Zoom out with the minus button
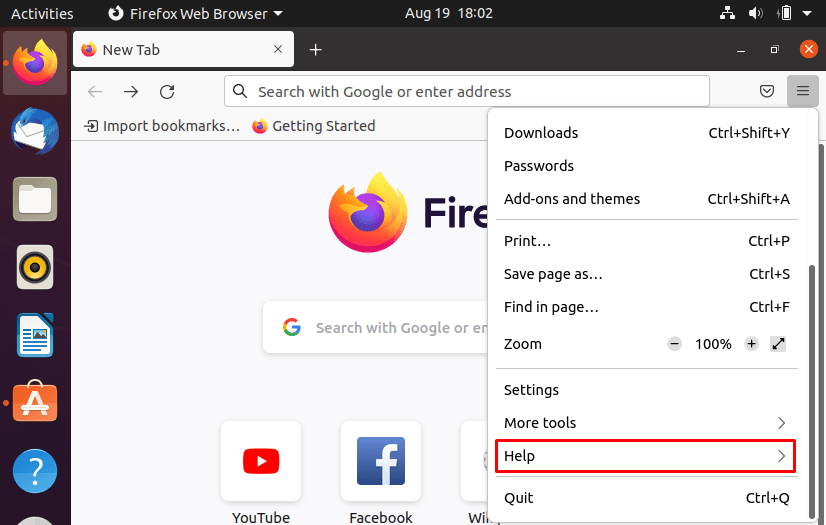The height and width of the screenshot is (525, 826). point(674,344)
